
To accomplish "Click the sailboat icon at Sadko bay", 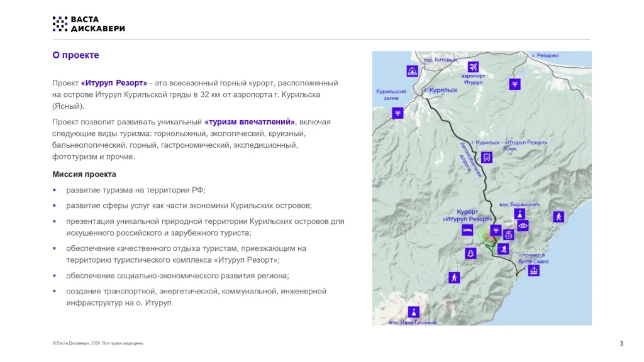I will click(533, 270).
